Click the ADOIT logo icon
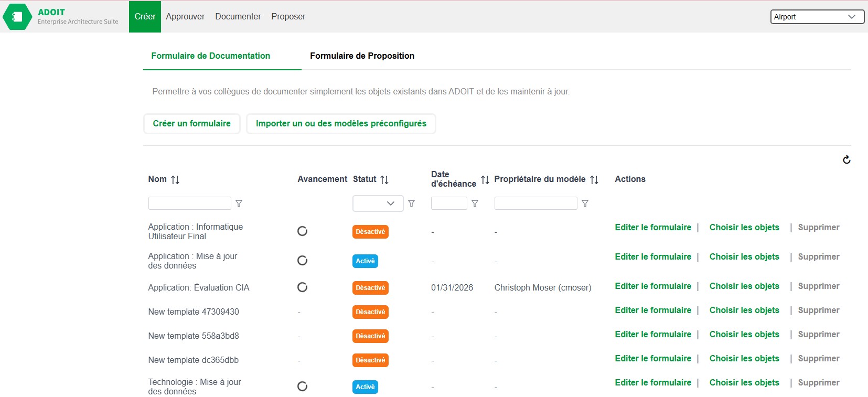The image size is (868, 397). [17, 17]
